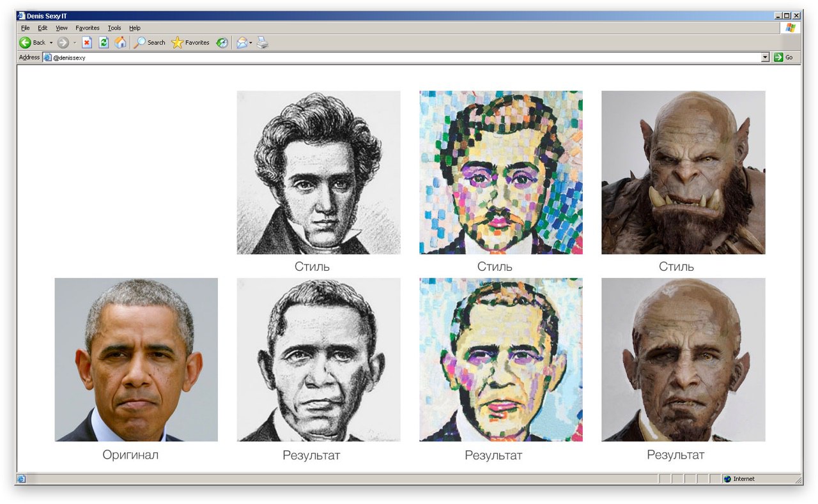Click Результат caption under mosaic result

(493, 455)
